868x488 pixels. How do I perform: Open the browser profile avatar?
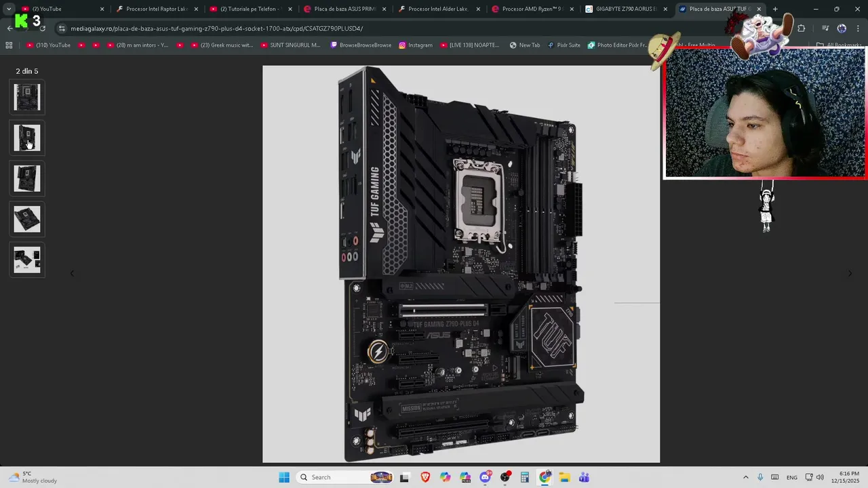click(x=842, y=28)
